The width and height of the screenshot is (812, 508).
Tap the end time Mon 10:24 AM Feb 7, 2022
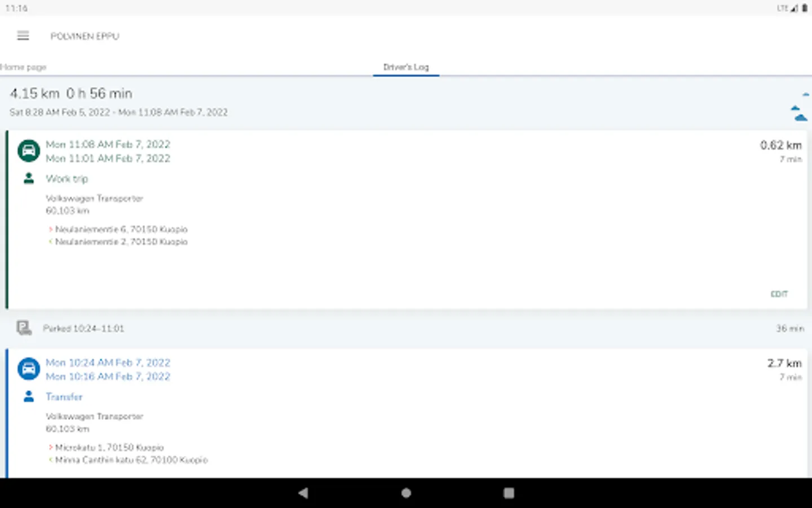(x=108, y=362)
